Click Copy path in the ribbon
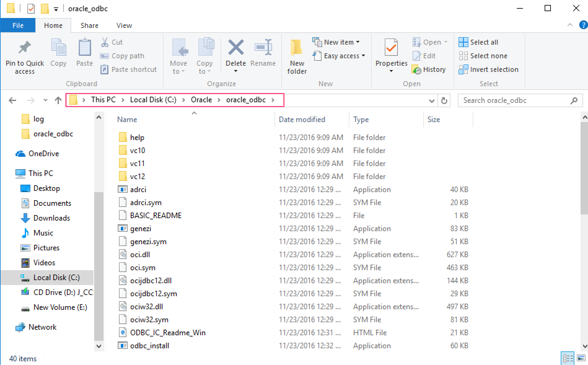This screenshot has height=365, width=588. (x=122, y=56)
